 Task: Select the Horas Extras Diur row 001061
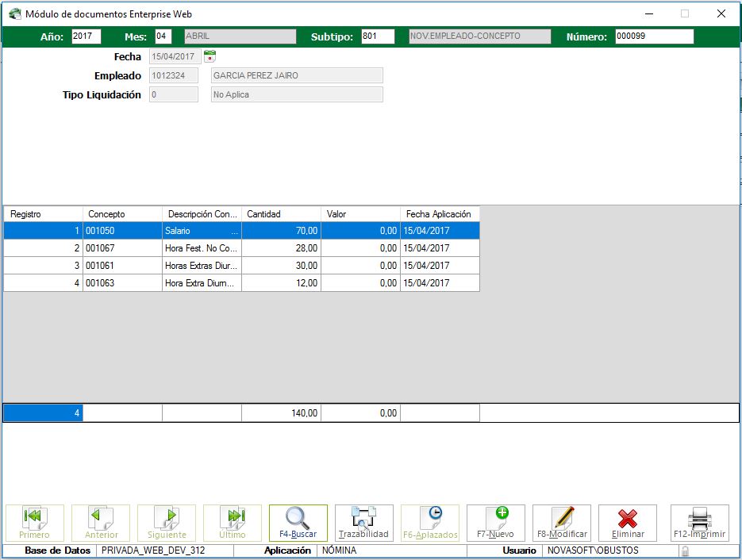tap(201, 266)
